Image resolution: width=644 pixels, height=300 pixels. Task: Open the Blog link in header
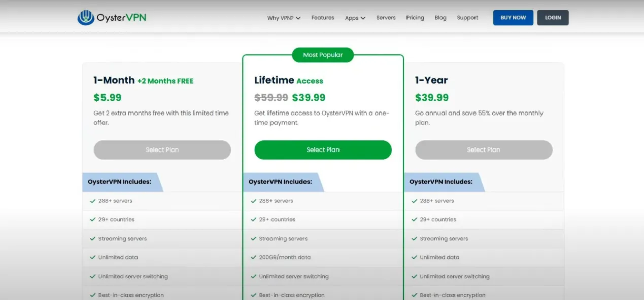[440, 18]
